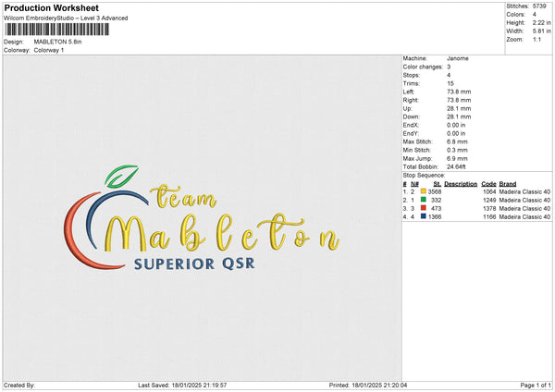Click the stitch count 473 in stop sequence
555x392 pixels.
click(436, 208)
